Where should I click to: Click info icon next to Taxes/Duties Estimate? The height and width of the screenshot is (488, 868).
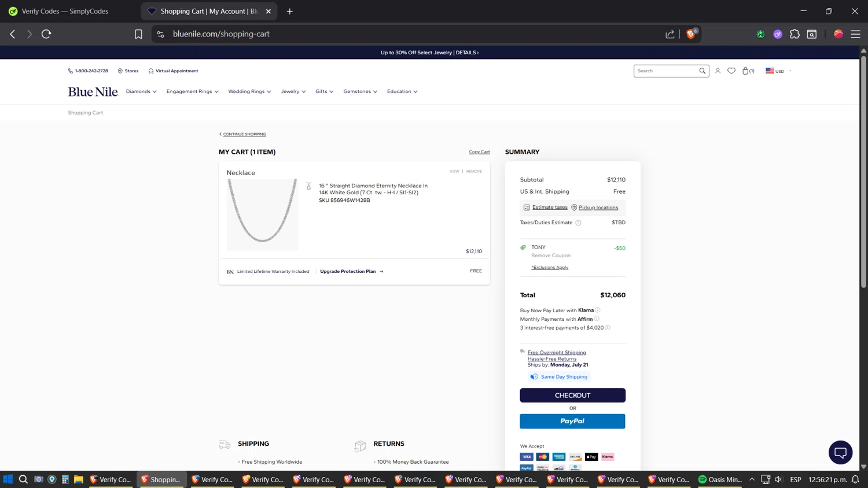click(578, 223)
